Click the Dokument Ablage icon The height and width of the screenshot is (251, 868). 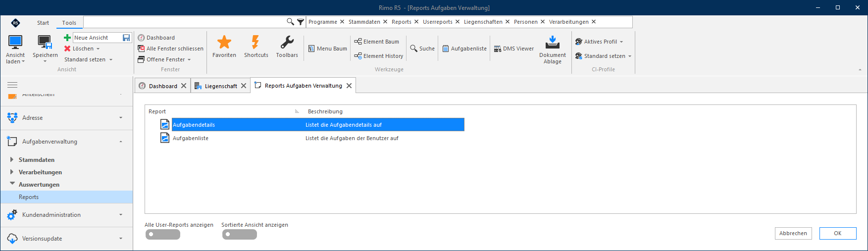point(553,42)
